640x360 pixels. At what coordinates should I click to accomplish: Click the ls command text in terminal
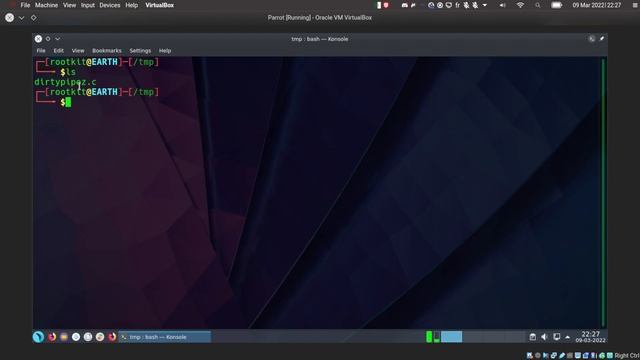[71, 72]
